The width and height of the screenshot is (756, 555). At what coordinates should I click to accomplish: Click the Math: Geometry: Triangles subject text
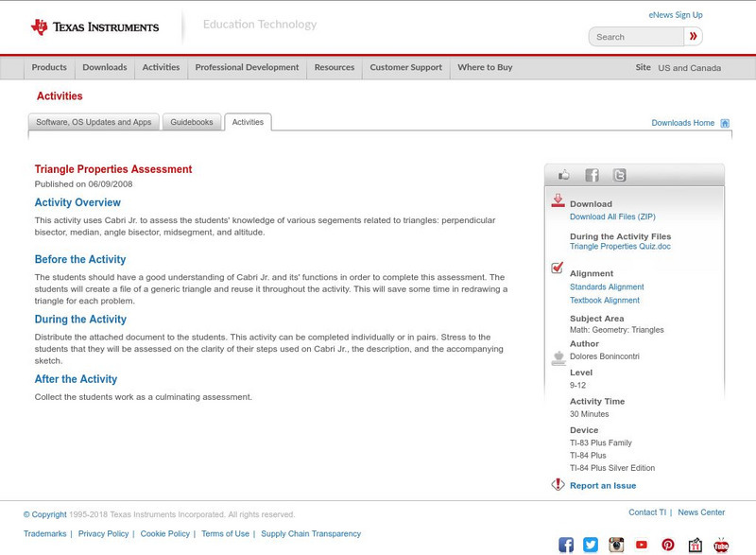(x=617, y=330)
